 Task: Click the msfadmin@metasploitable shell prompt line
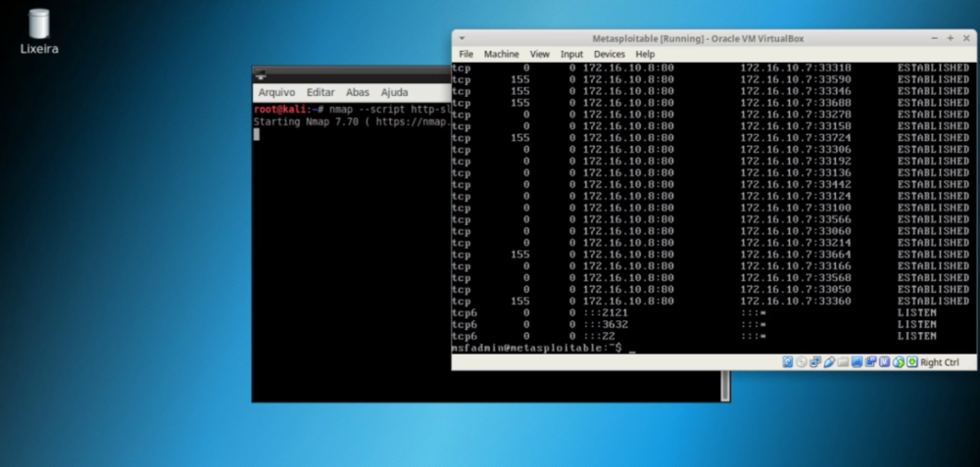[x=539, y=349]
